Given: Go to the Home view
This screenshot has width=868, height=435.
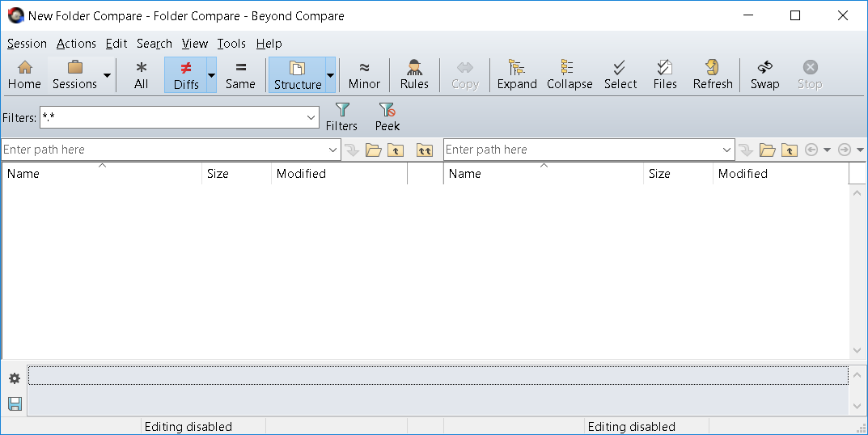Looking at the screenshot, I should (24, 74).
